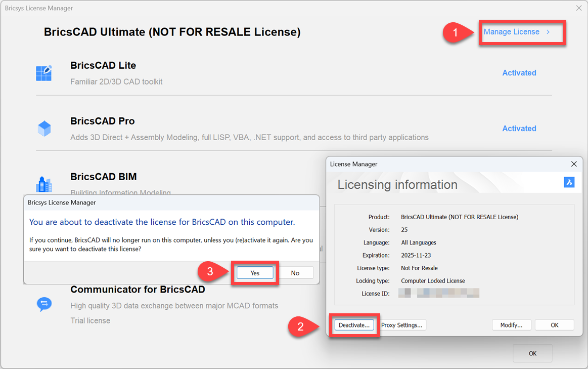
Task: Click Activated status for BricsCAD Lite
Action: click(519, 73)
